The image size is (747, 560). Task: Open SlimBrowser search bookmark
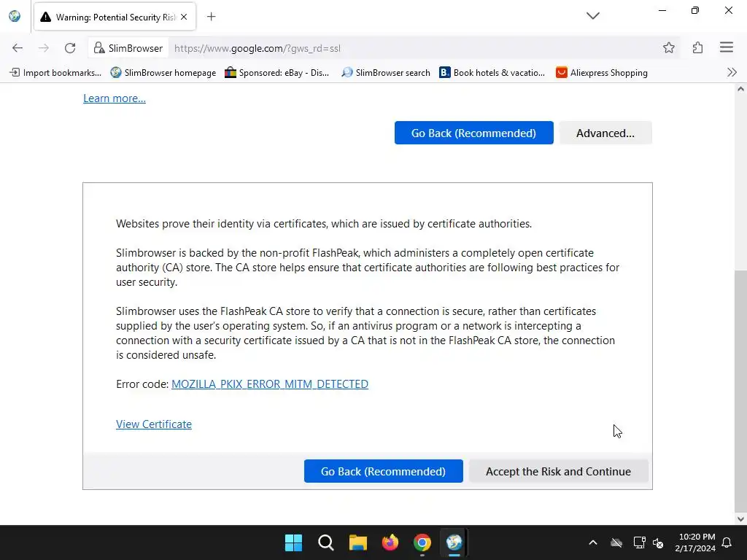(387, 72)
